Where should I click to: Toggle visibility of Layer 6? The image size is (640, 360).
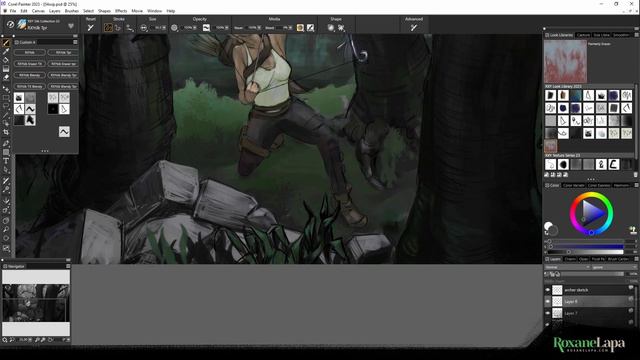pos(548,301)
